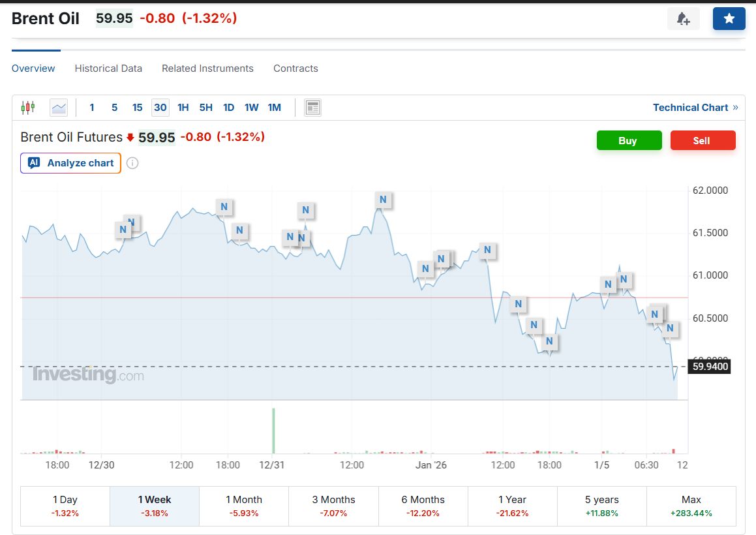Click the info icon beside Analyze chart
Image resolution: width=756 pixels, height=535 pixels.
coord(132,163)
